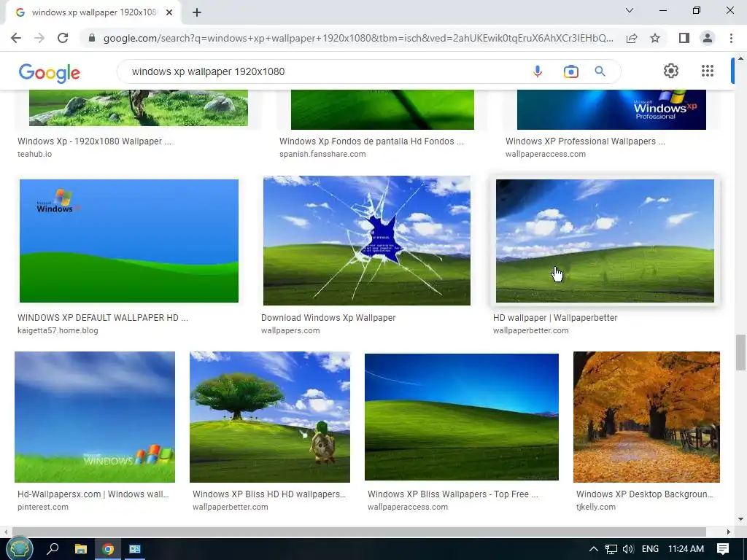Open the Chrome profile avatar
Image resolution: width=747 pixels, height=560 pixels.
(708, 38)
